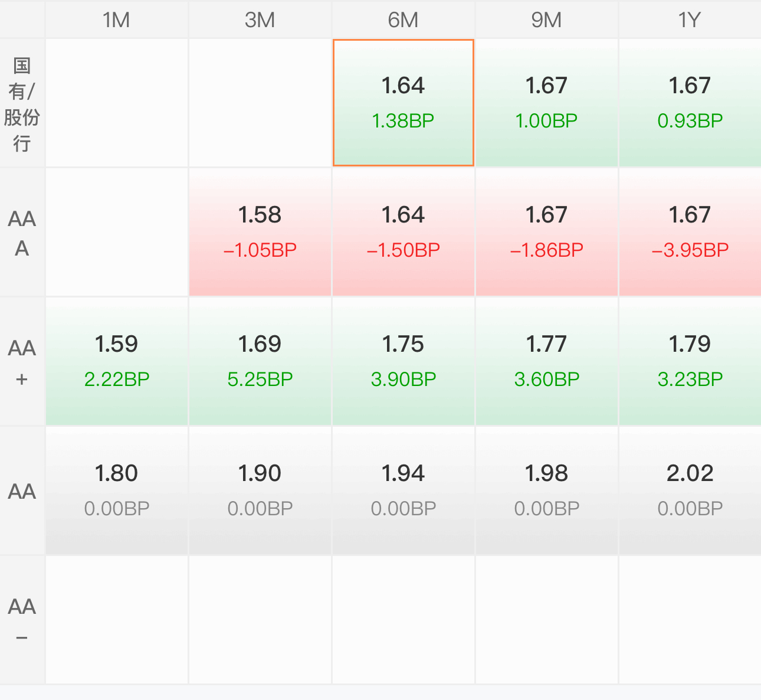Select the 国有/股份行 row label
The height and width of the screenshot is (700, 761).
[22, 103]
